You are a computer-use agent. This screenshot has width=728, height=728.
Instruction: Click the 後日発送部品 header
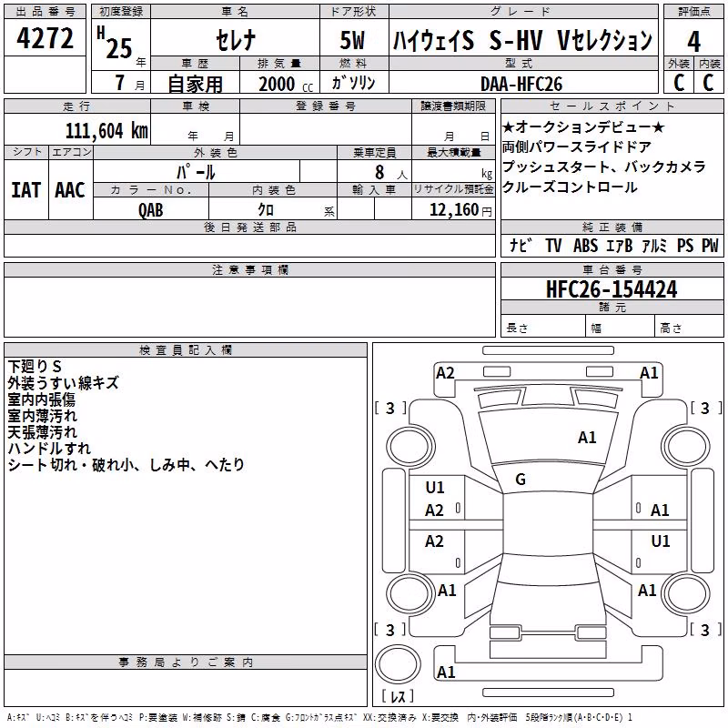[x=250, y=227]
